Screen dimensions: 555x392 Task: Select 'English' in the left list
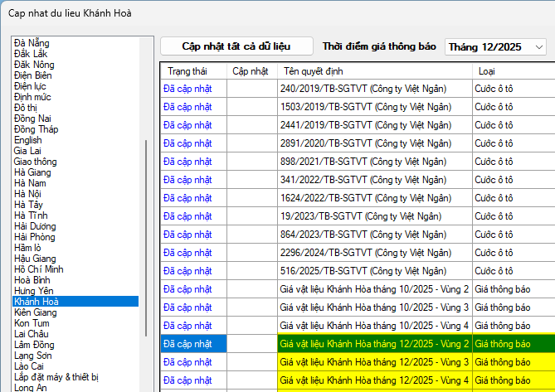pos(28,140)
